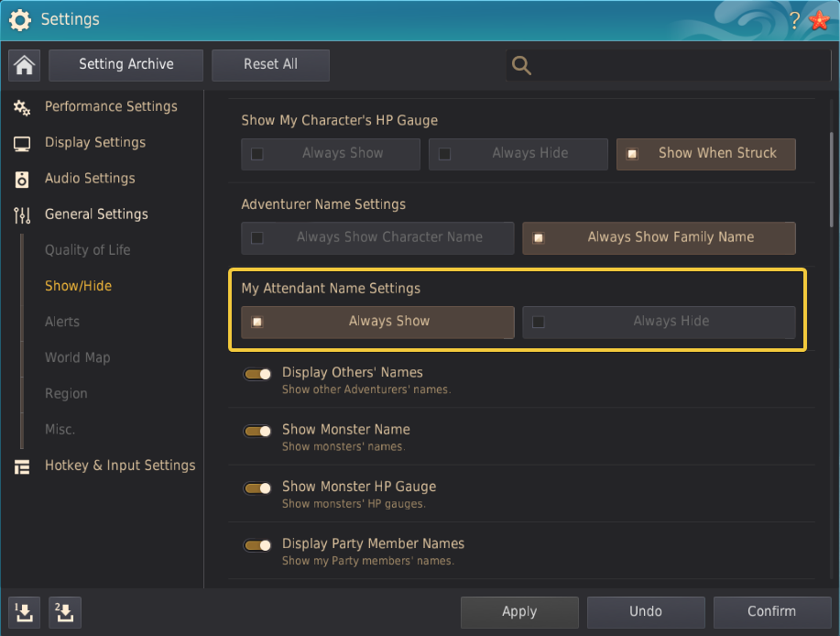The height and width of the screenshot is (636, 840).
Task: Click the red star icon
Action: pyautogui.click(x=819, y=20)
